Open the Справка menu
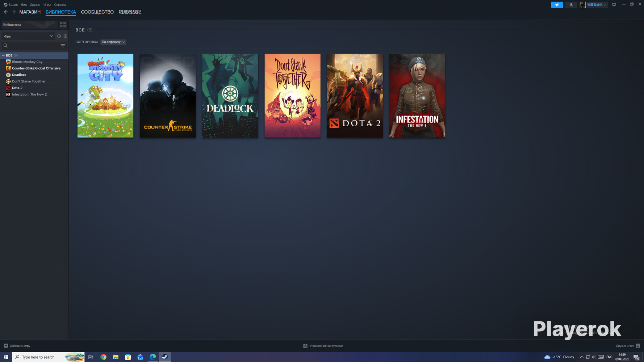This screenshot has width=644, height=362. (x=60, y=5)
